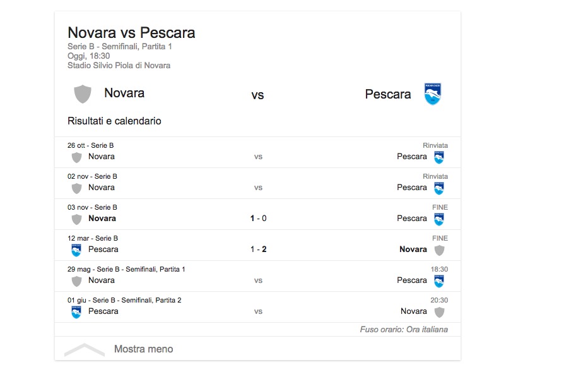Click Novara shield in 02 nov row
The height and width of the screenshot is (367, 588).
[76, 188]
